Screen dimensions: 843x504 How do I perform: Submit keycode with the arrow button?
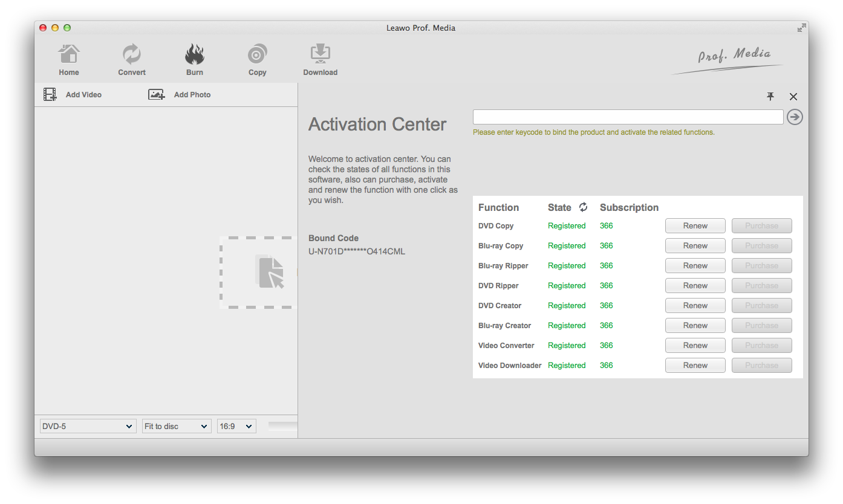pyautogui.click(x=795, y=117)
